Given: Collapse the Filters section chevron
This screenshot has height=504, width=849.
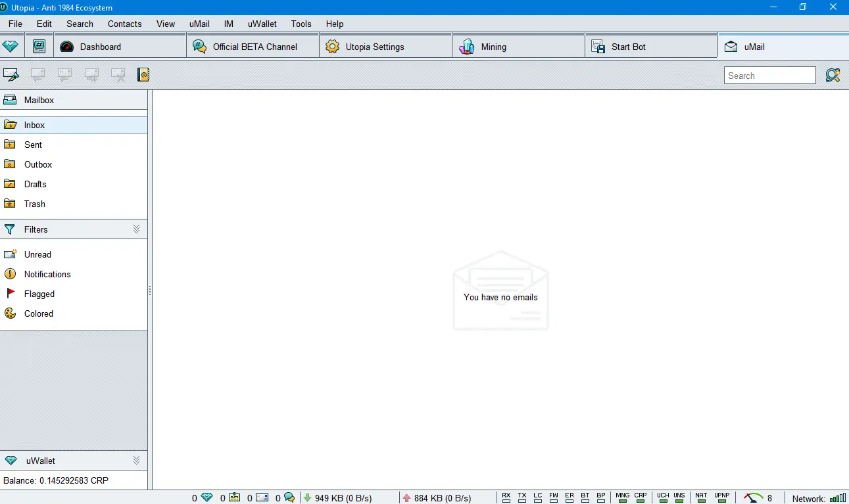Looking at the screenshot, I should pyautogui.click(x=136, y=229).
